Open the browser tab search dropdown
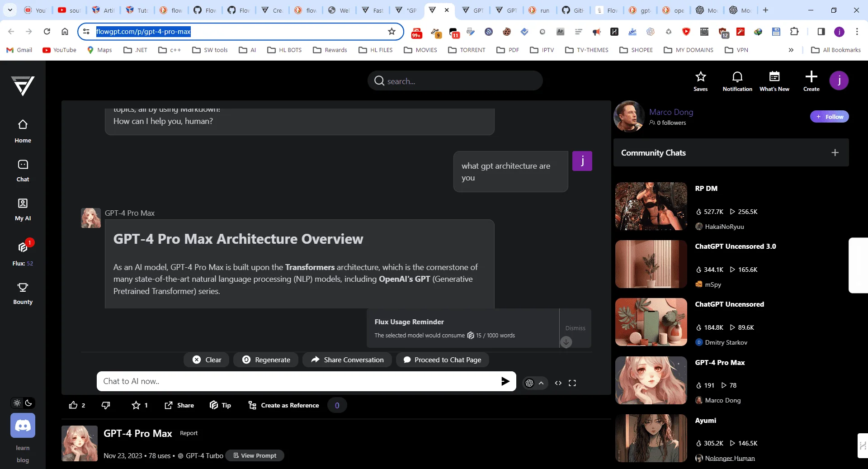This screenshot has width=868, height=469. pos(10,9)
